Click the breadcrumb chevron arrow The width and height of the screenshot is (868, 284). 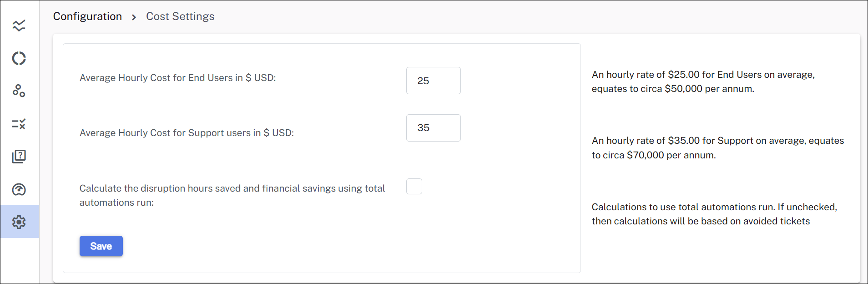click(134, 17)
